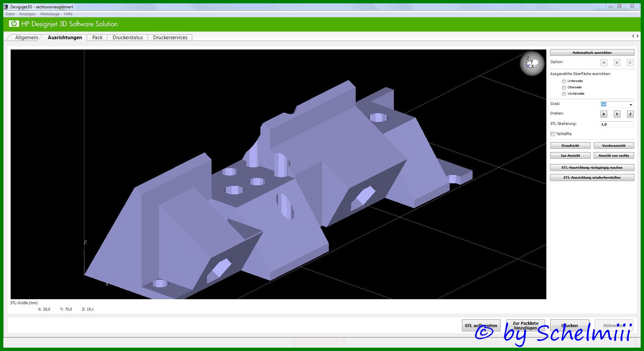This screenshot has height=351, width=644.
Task: Click the HP logo icon in the header
Action: click(14, 24)
